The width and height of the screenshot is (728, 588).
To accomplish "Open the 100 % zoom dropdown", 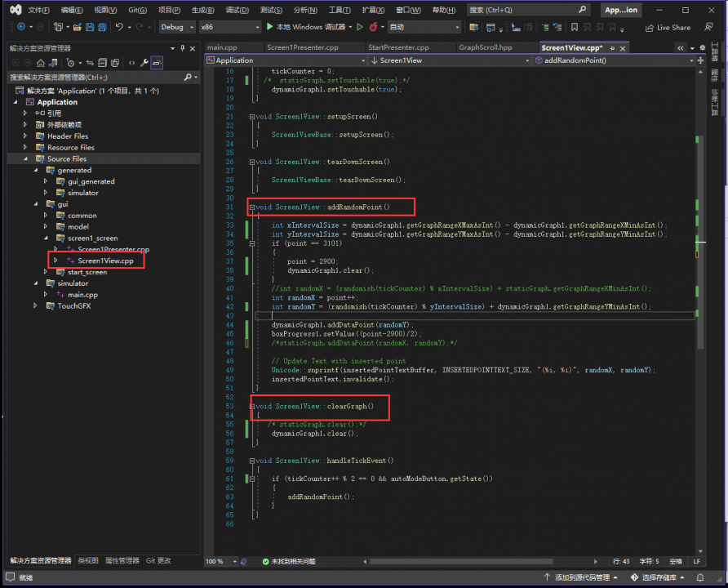I will tap(221, 562).
